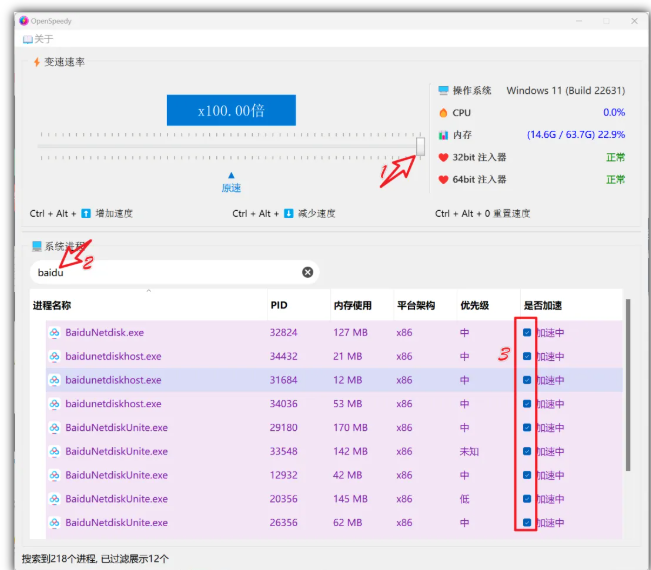Uncheck acceleration for PID 33548 row
Screen dimensions: 651x570
(527, 451)
